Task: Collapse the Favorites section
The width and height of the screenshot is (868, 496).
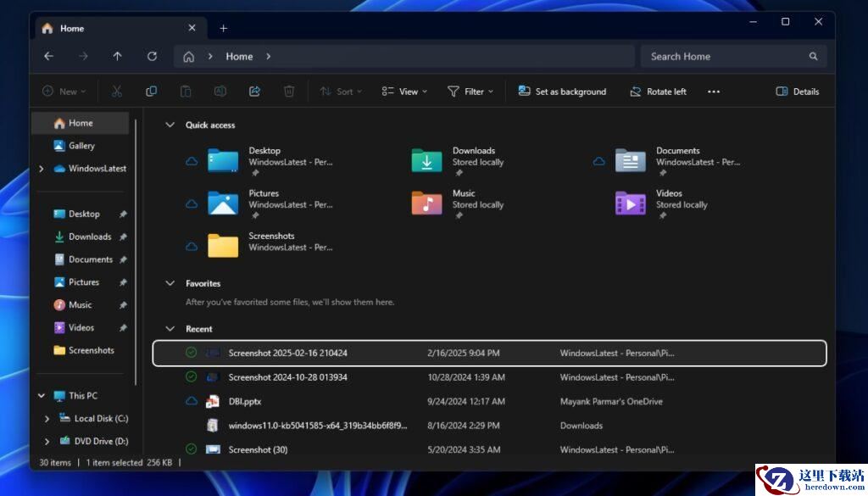Action: pyautogui.click(x=170, y=283)
